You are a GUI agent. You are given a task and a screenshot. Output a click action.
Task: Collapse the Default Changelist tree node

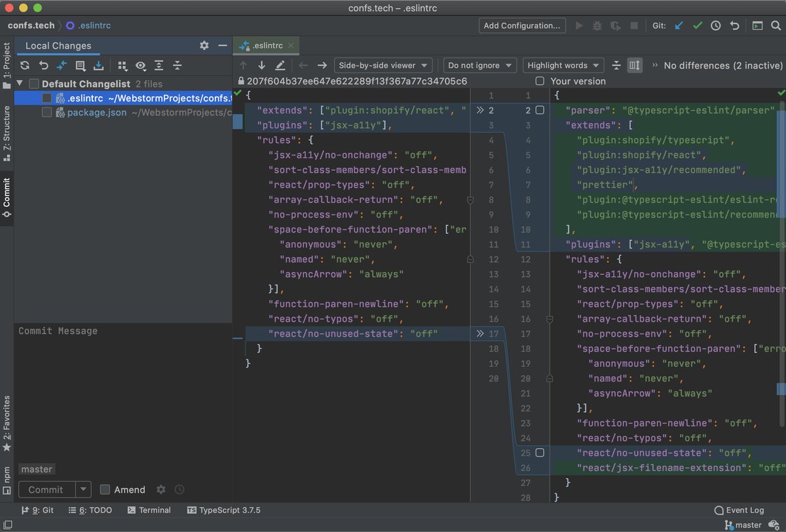click(19, 84)
